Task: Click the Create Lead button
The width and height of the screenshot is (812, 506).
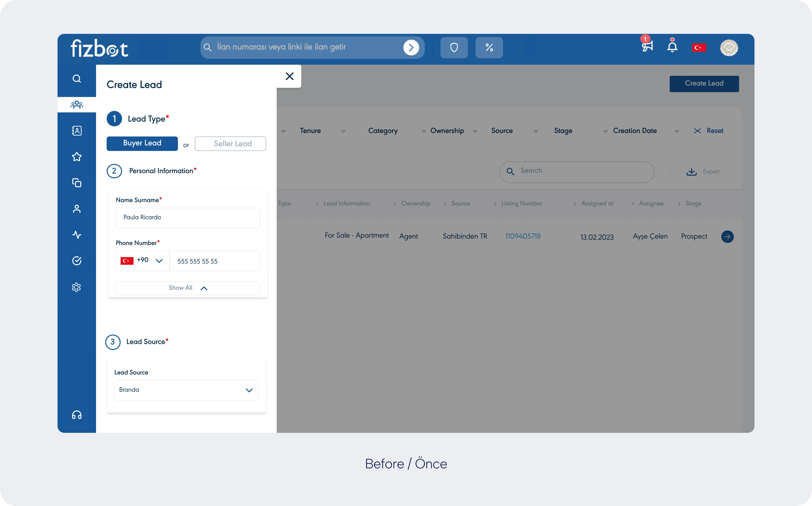Action: [x=704, y=84]
